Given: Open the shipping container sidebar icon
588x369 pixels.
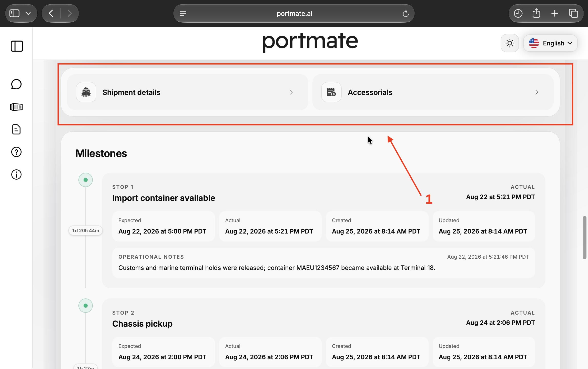Looking at the screenshot, I should click(16, 107).
